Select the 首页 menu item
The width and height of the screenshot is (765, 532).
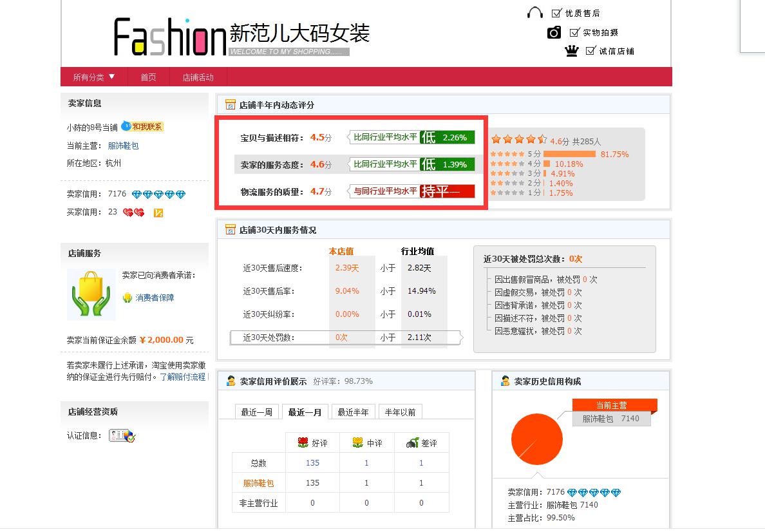pyautogui.click(x=148, y=76)
